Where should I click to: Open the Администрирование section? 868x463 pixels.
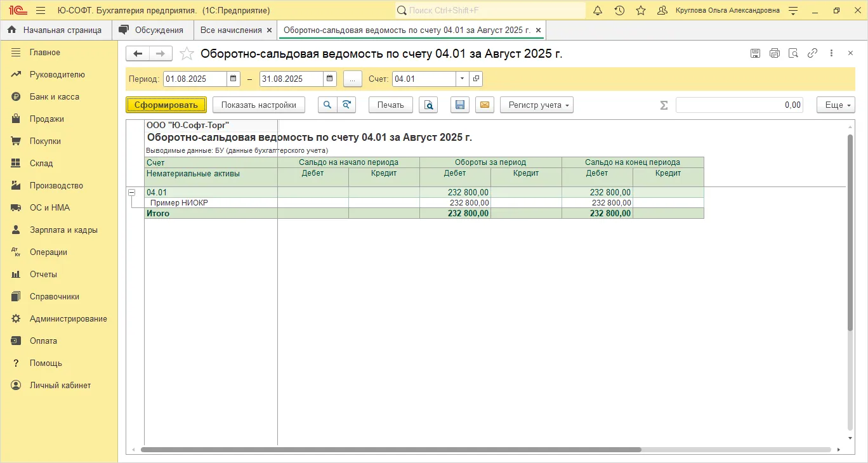(59, 318)
